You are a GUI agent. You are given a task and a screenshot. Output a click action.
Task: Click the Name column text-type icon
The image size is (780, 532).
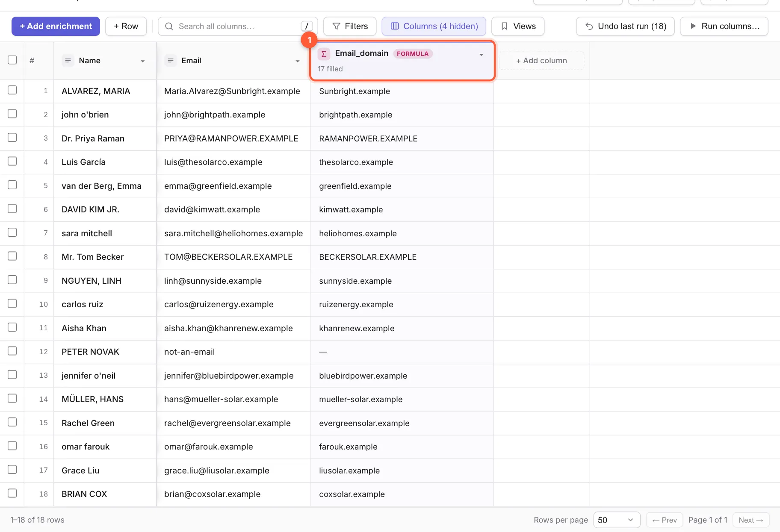click(68, 61)
